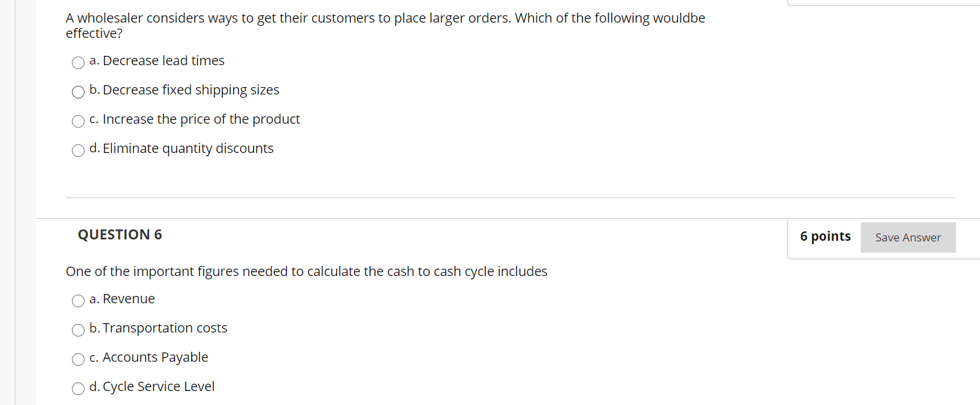Click the QUESTION 6 heading
The height and width of the screenshot is (405, 980).
click(120, 234)
